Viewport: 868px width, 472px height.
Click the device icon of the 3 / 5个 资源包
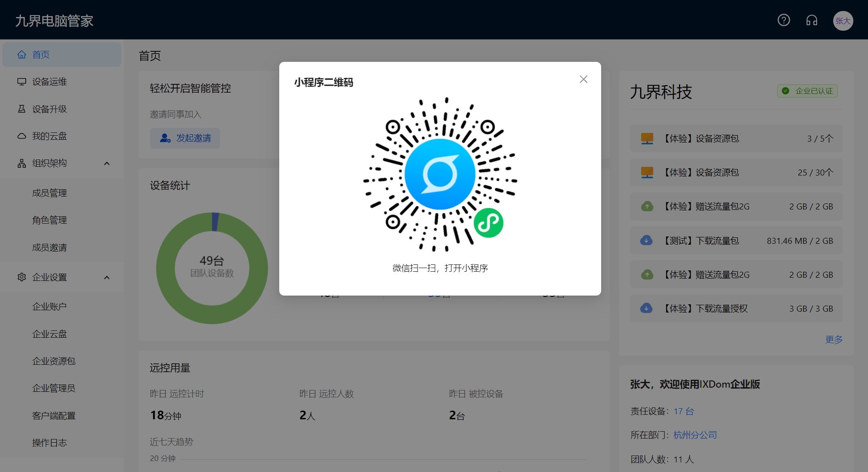[647, 138]
